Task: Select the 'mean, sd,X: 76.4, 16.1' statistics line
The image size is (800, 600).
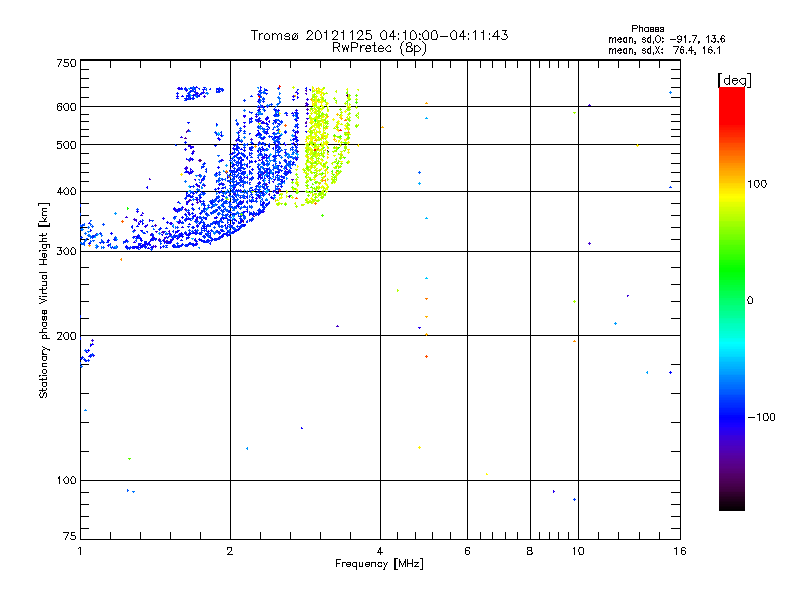Action: pyautogui.click(x=664, y=51)
